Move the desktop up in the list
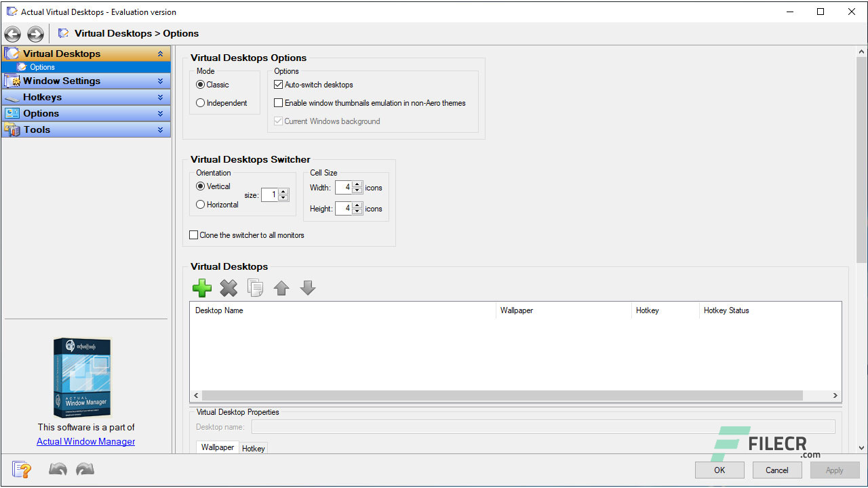This screenshot has width=868, height=488. point(281,288)
